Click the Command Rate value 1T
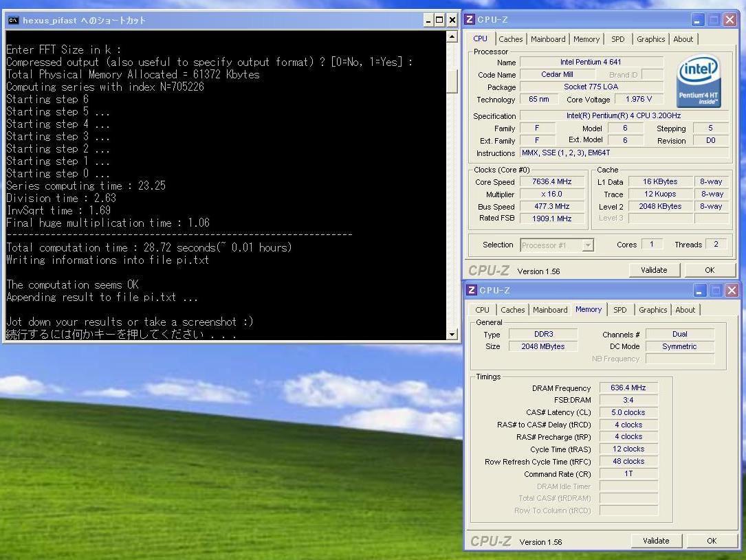Image resolution: width=746 pixels, height=560 pixels. tap(628, 474)
